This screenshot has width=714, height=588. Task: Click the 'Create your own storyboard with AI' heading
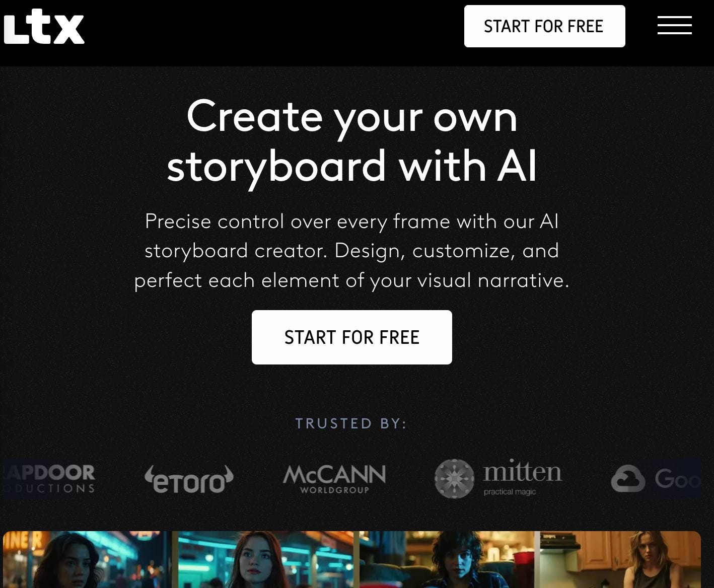click(352, 141)
